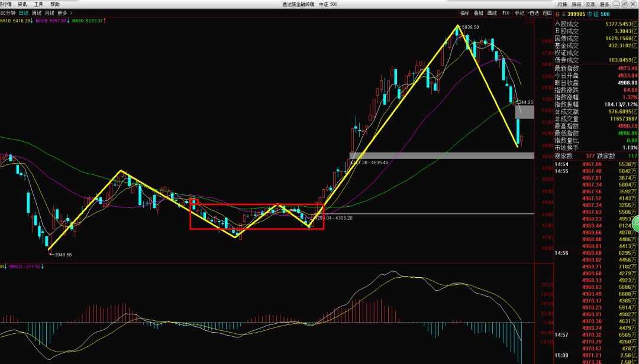Click the 市场换手 value 1.10%
Viewport: 639px width, 364px height.
click(x=630, y=148)
